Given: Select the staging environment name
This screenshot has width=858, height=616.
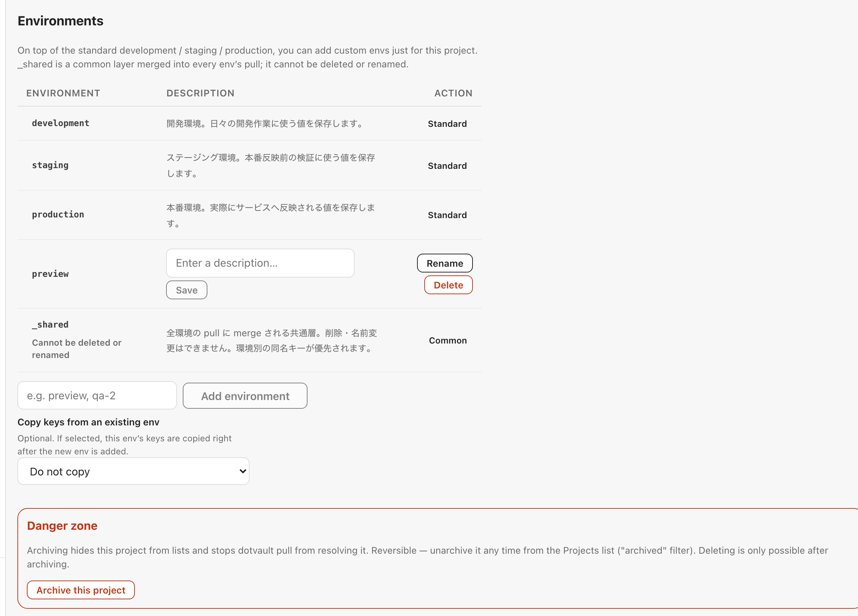Looking at the screenshot, I should point(50,165).
